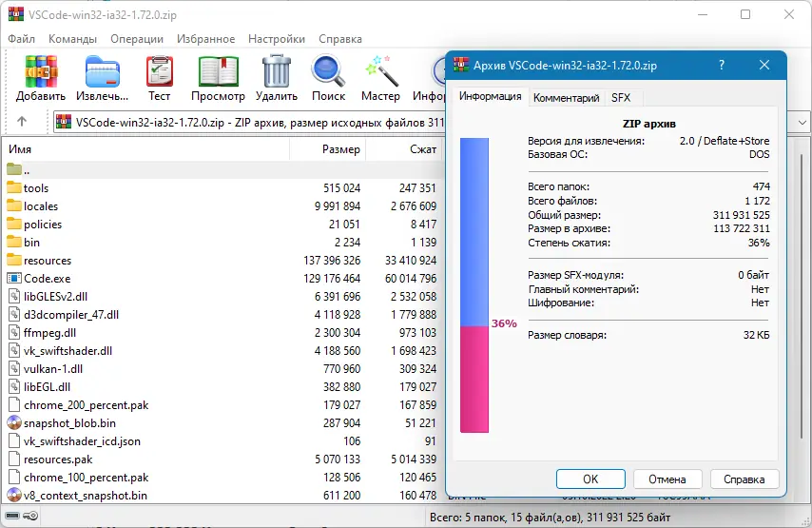Viewport: 812px width, 528px height.
Task: Select the ffmpeg.dll file icon
Action: 14,333
